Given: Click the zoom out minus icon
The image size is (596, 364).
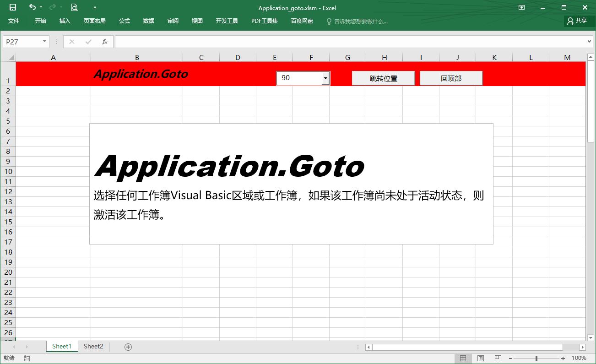Looking at the screenshot, I should [x=510, y=358].
